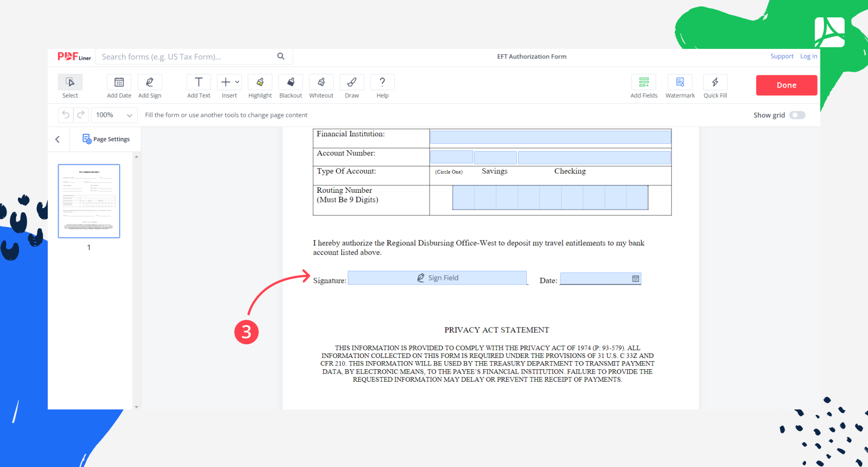This screenshot has width=868, height=467.
Task: Choose the Add Sign tool
Action: pyautogui.click(x=150, y=87)
